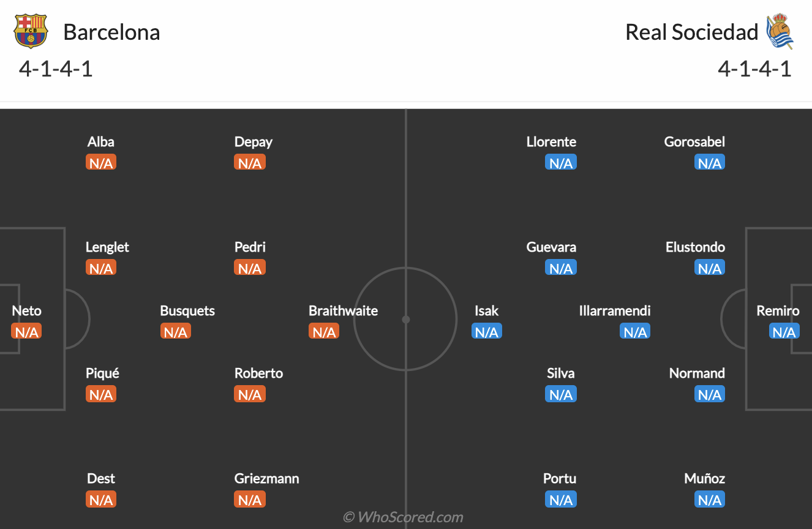Open the Real Sociedad team name link

coord(691,32)
